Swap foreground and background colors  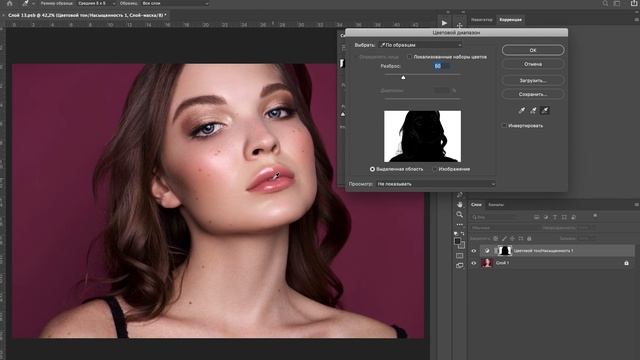coord(462,233)
